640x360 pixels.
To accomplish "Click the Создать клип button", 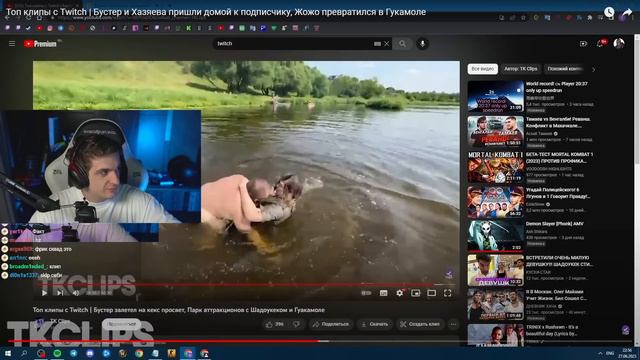I will point(420,324).
